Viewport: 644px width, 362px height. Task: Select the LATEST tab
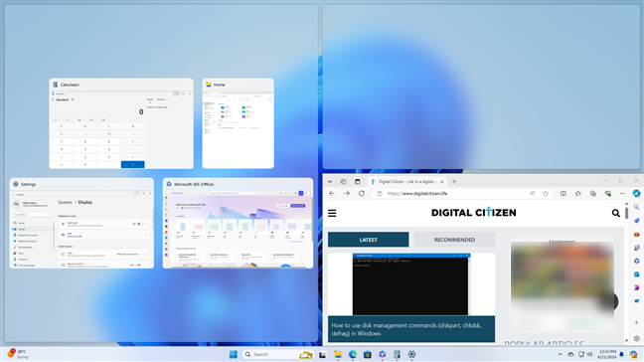coord(368,240)
